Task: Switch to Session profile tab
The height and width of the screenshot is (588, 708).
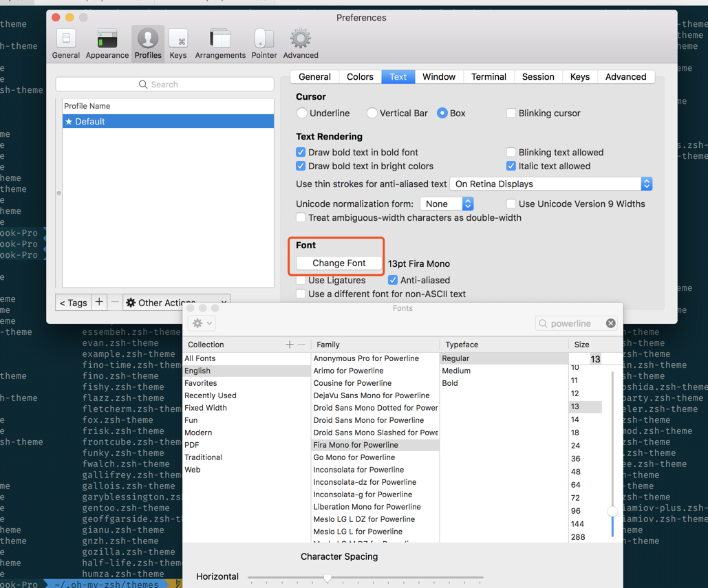Action: 538,77
